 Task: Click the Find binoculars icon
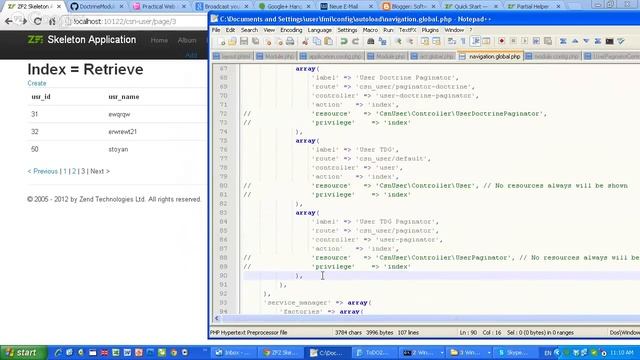[x=371, y=41]
